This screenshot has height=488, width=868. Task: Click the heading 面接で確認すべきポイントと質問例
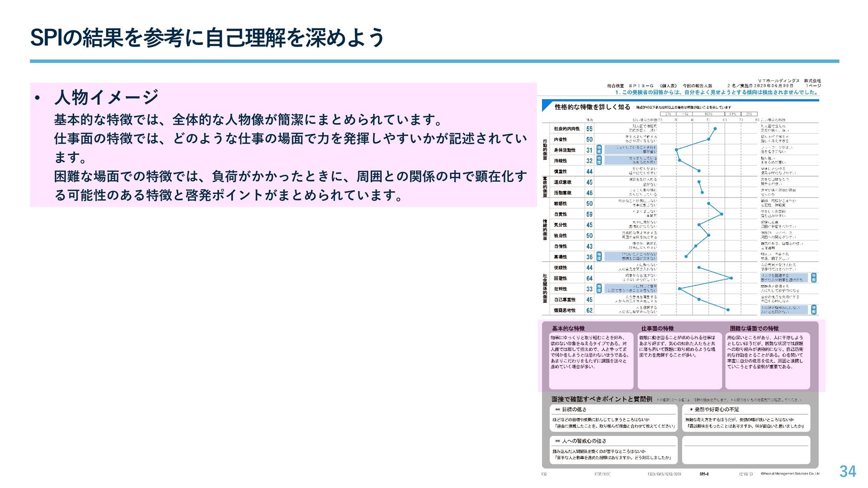coord(602,399)
